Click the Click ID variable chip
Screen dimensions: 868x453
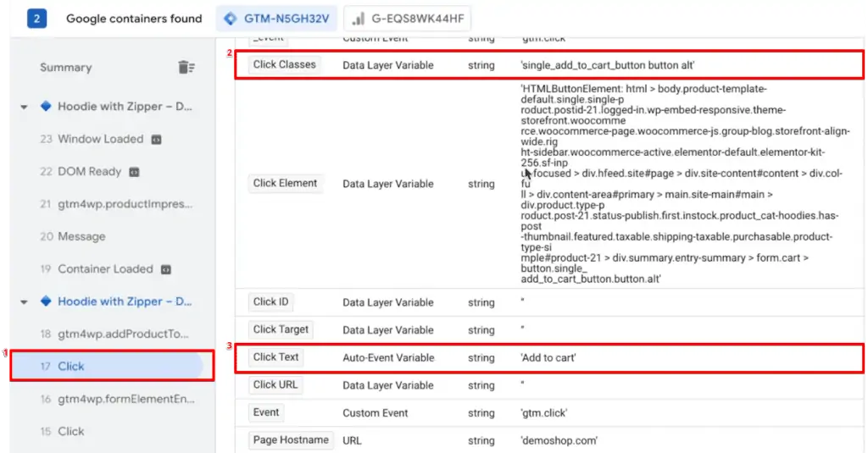pyautogui.click(x=270, y=302)
